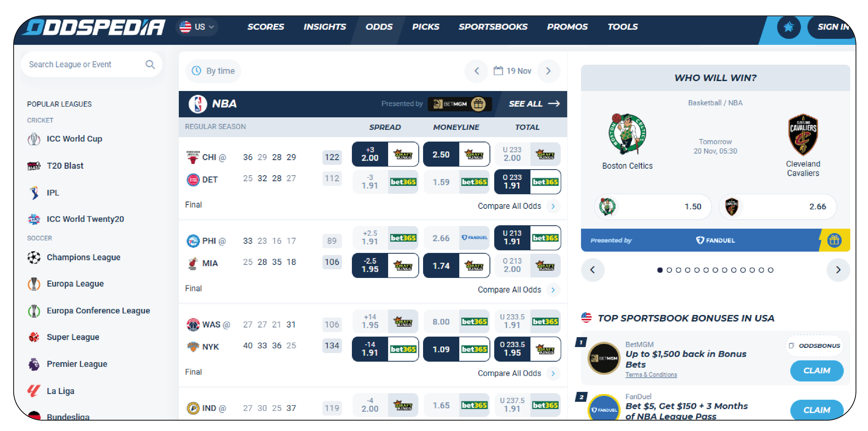Click the large Boston Celtics logo
Viewport: 868px width, 431px height.
(x=627, y=134)
